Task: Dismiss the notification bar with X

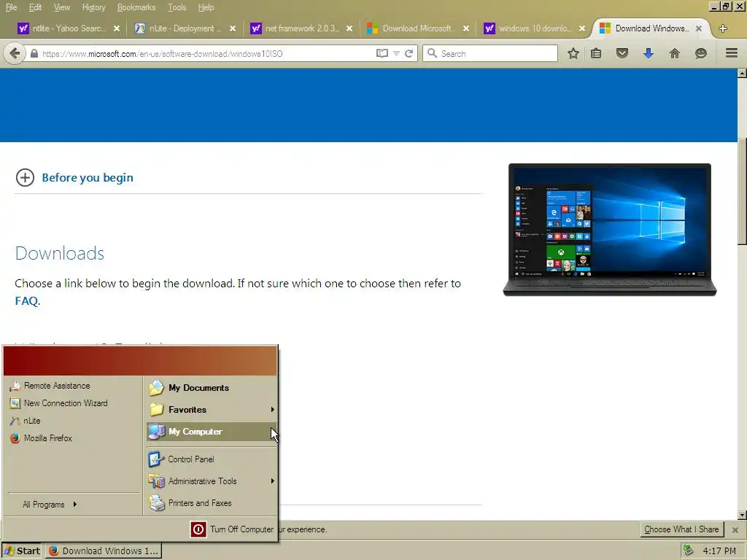Action: pyautogui.click(x=735, y=530)
